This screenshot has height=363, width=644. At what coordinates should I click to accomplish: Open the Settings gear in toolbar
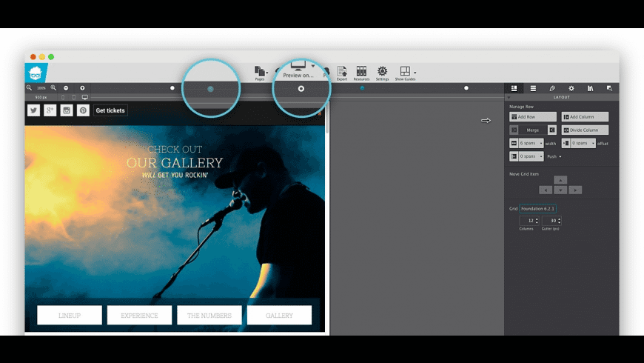click(382, 71)
